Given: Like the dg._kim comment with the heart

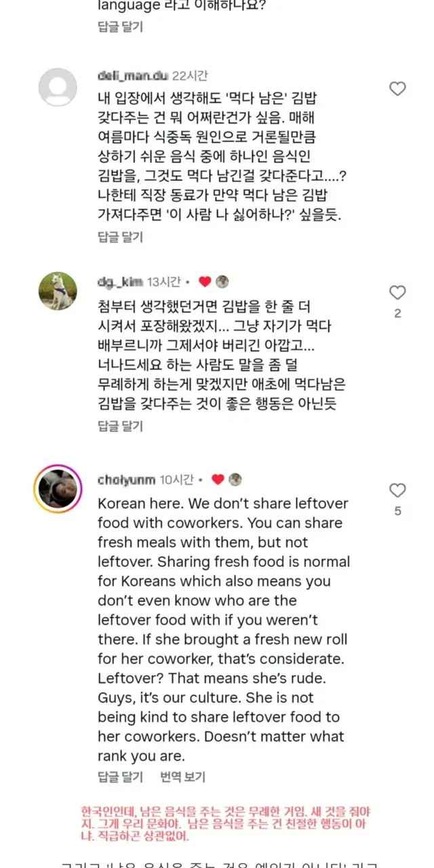Looking at the screenshot, I should (x=397, y=293).
